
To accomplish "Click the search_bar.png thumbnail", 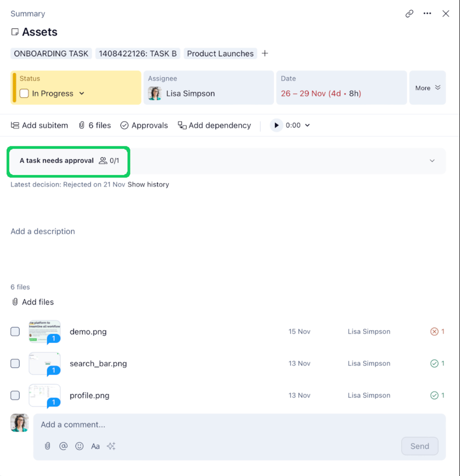I will coord(44,363).
